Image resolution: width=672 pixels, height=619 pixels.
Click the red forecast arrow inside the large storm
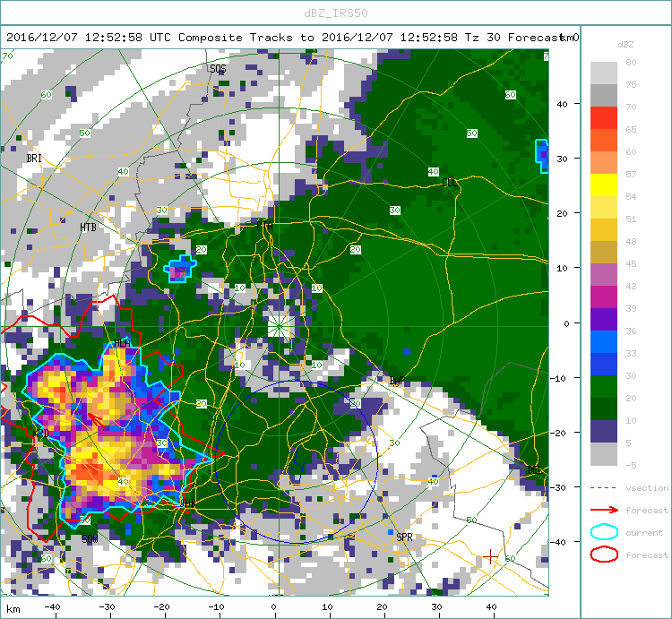(98, 421)
